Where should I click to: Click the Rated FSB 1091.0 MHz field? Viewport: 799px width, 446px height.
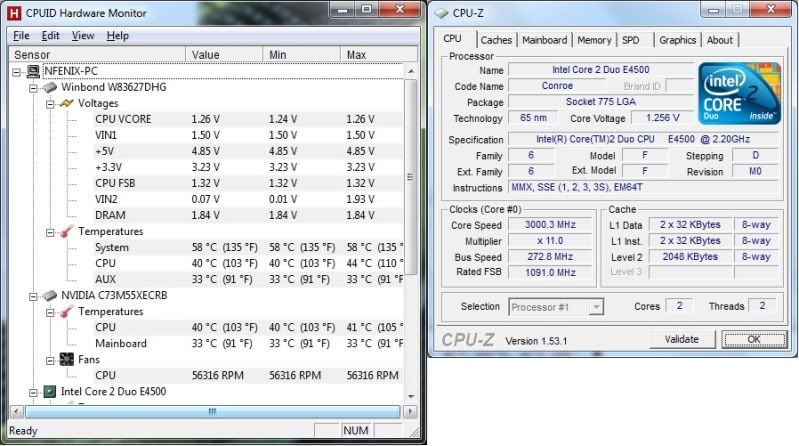coord(550,273)
